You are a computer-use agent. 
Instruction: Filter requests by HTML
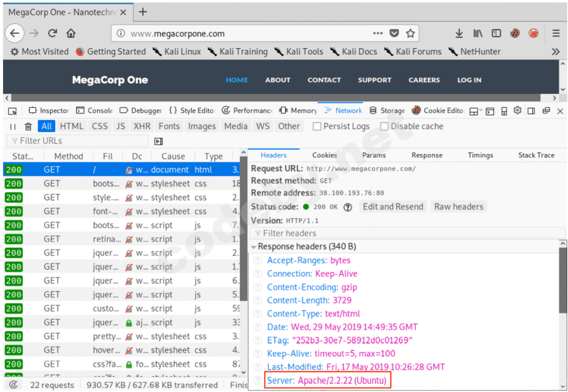click(x=71, y=126)
